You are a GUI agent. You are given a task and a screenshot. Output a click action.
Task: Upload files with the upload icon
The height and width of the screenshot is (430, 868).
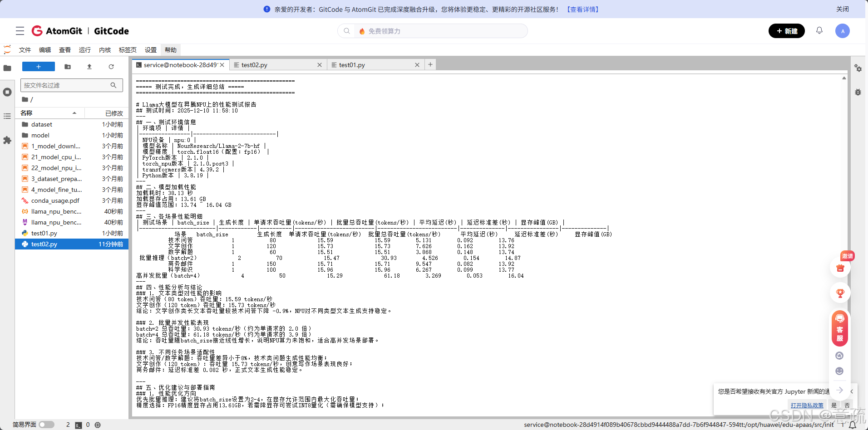(x=89, y=67)
